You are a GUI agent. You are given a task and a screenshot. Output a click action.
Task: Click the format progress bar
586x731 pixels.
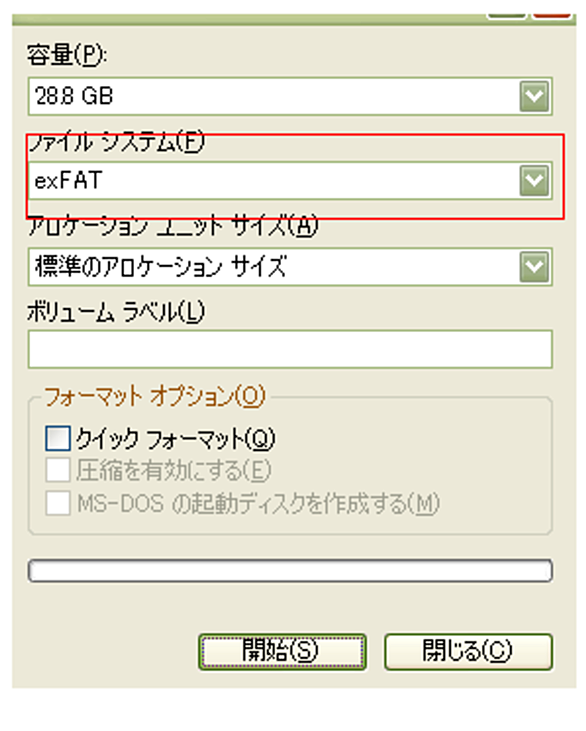click(290, 571)
